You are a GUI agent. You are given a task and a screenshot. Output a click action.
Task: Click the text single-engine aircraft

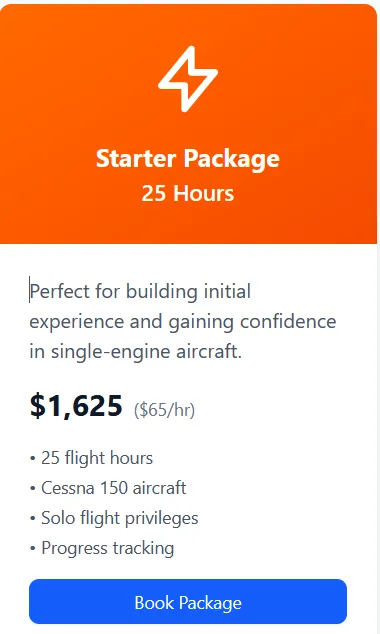click(146, 351)
